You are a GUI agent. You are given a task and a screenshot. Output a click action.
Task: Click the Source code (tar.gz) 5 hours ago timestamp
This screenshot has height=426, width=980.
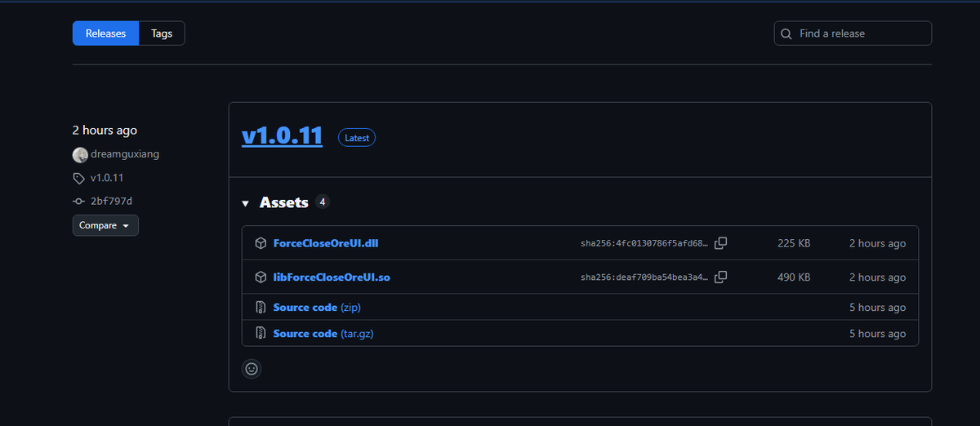point(877,333)
